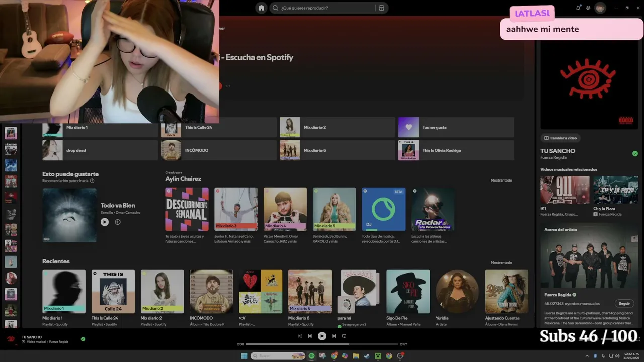The width and height of the screenshot is (644, 362).
Task: Open blue cover in library sidebar
Action: 11,165
